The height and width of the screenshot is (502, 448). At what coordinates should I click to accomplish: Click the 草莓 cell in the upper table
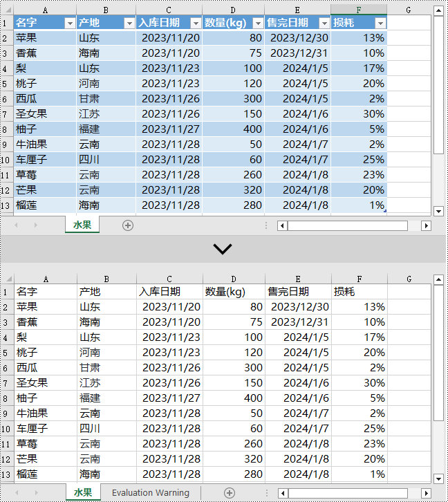(x=45, y=175)
